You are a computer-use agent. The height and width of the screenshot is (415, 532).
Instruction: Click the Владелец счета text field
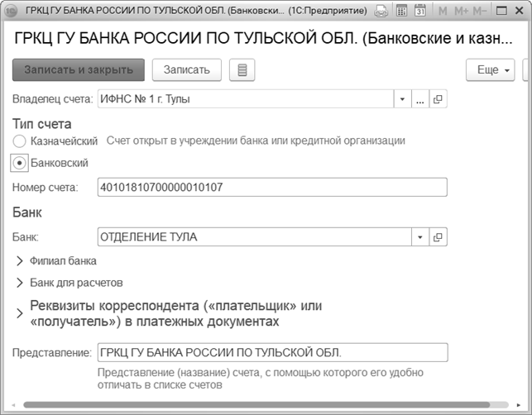pyautogui.click(x=246, y=99)
